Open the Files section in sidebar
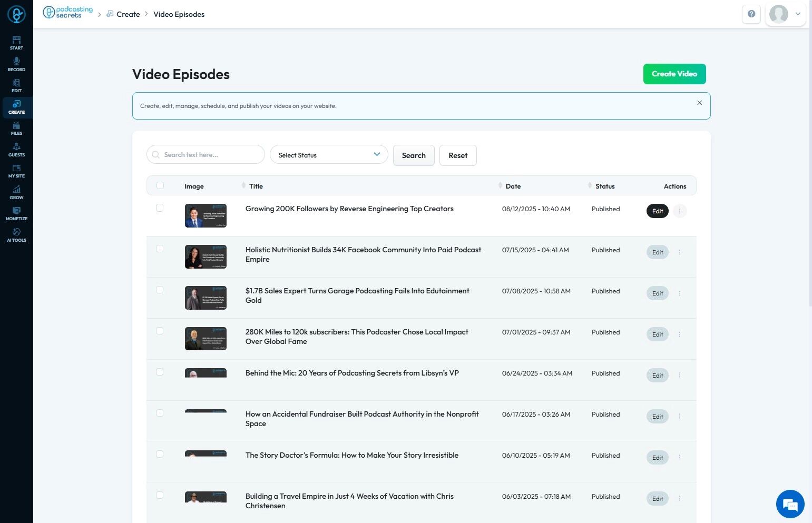 point(16,129)
